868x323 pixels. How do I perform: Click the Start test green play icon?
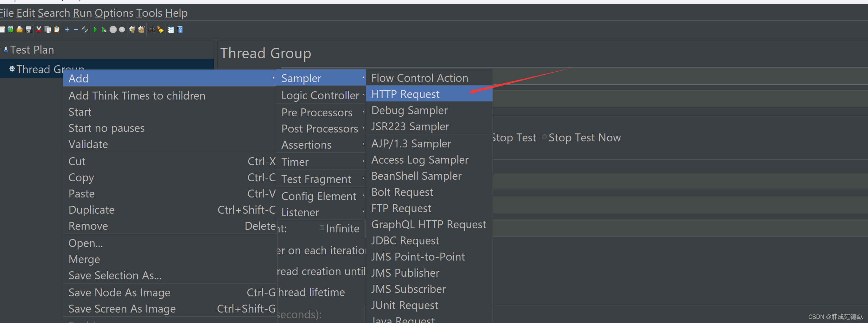pos(95,30)
